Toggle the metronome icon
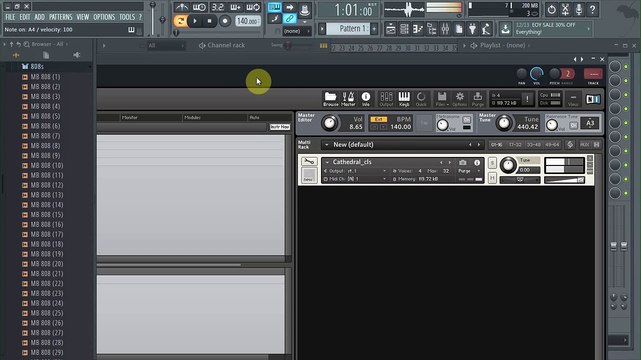 (182, 7)
